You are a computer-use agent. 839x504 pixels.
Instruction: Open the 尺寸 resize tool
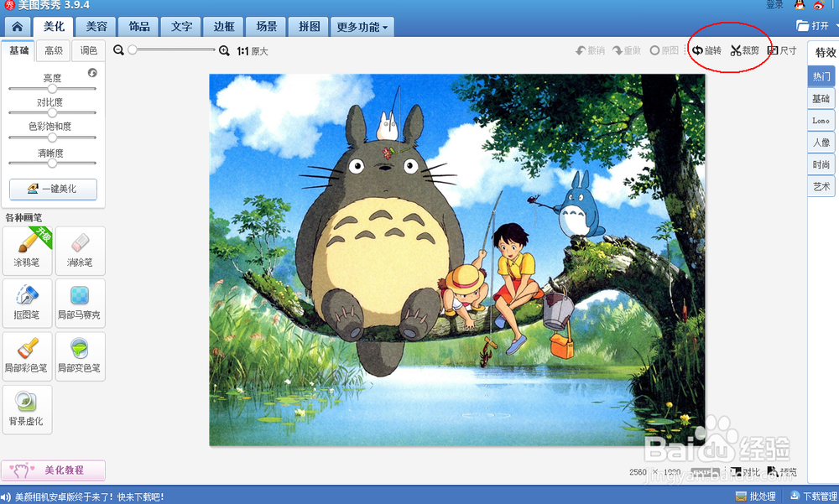[x=782, y=51]
